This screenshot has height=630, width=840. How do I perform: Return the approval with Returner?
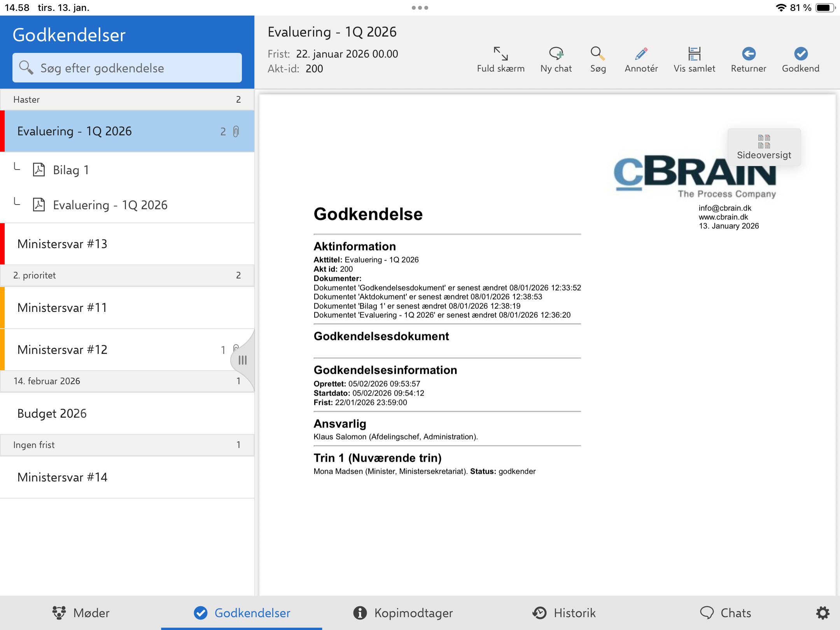748,60
